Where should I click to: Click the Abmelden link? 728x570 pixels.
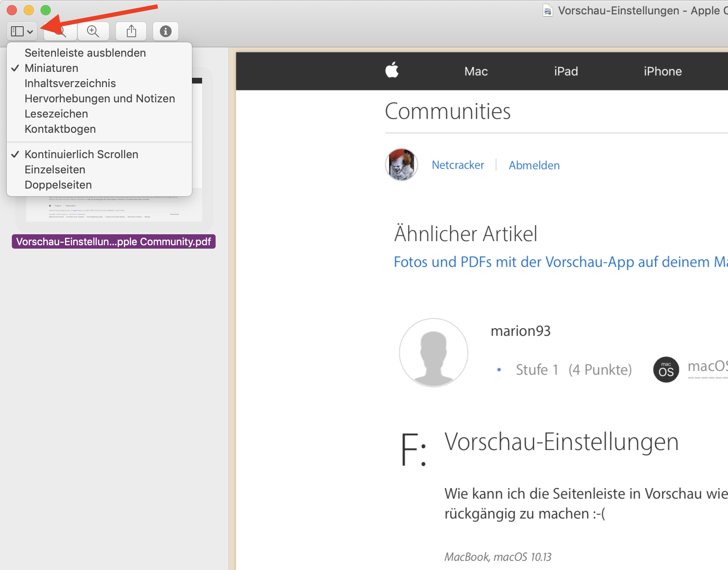coord(534,165)
